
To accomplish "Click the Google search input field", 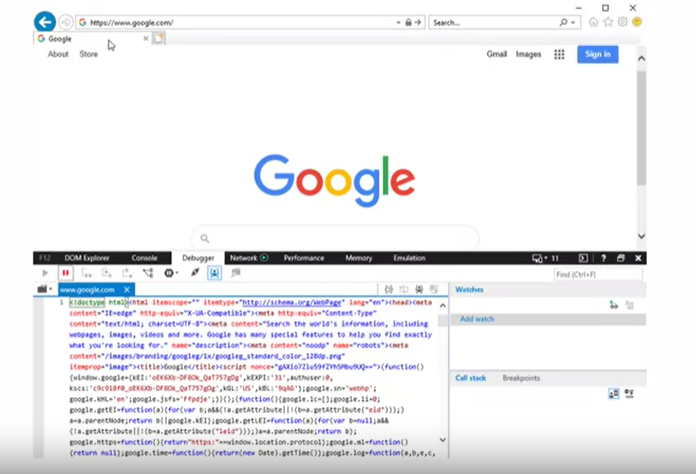I will click(x=335, y=238).
